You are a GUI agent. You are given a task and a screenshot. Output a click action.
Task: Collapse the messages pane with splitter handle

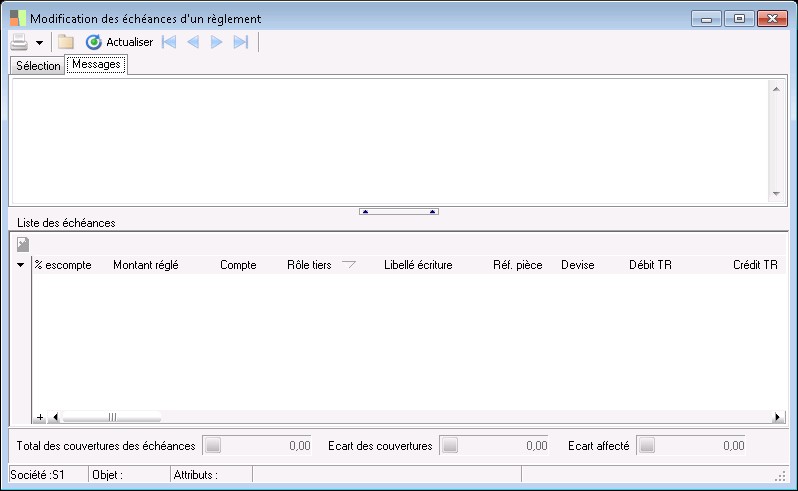(x=398, y=212)
